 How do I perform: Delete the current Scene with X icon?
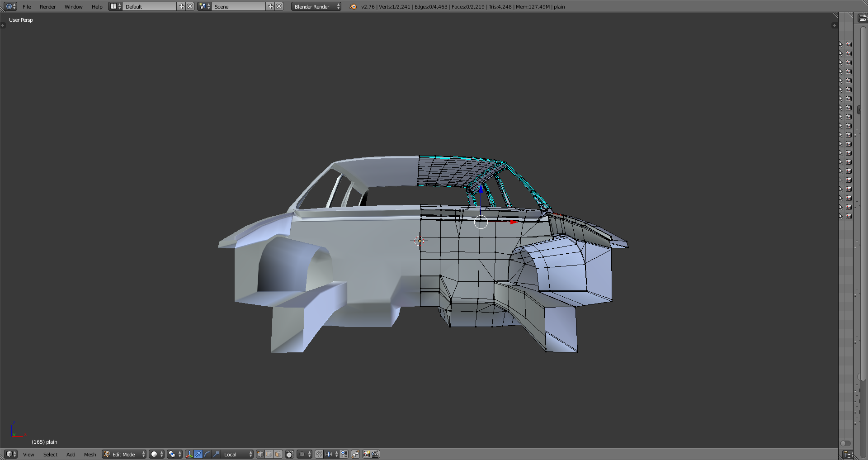(x=279, y=6)
